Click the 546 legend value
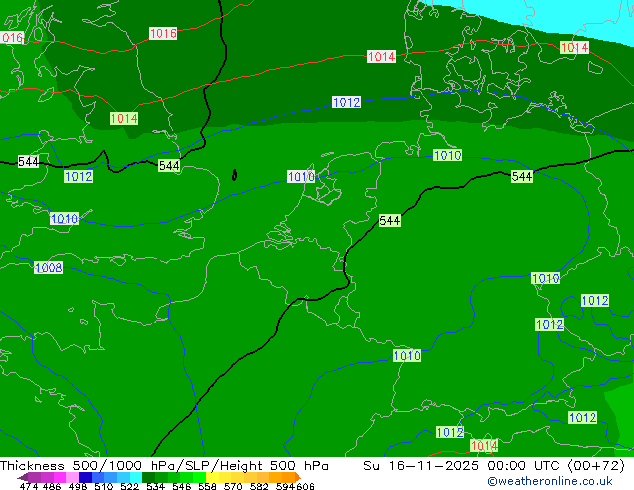This screenshot has height=490, width=634. 181,486
